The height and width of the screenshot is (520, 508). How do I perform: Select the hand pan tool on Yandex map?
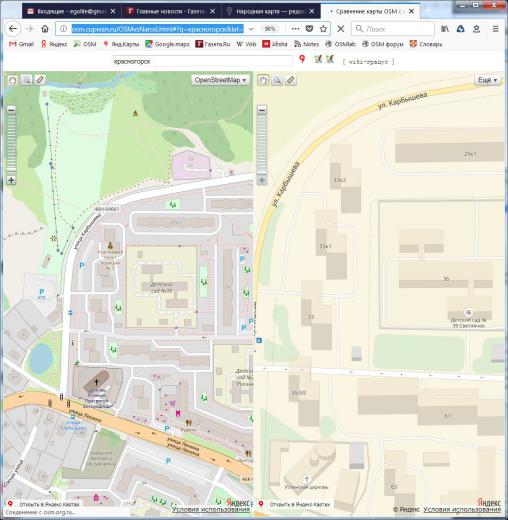(263, 80)
